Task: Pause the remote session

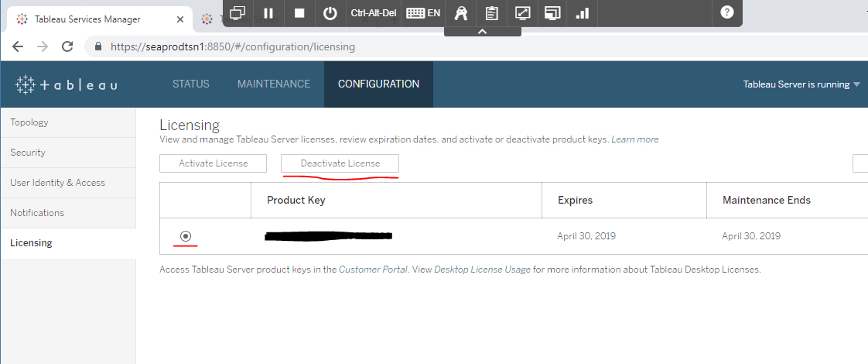Action: (268, 12)
